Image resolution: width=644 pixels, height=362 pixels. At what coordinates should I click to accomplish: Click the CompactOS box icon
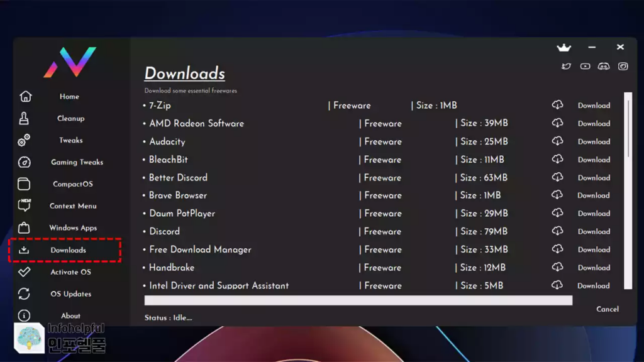24,184
